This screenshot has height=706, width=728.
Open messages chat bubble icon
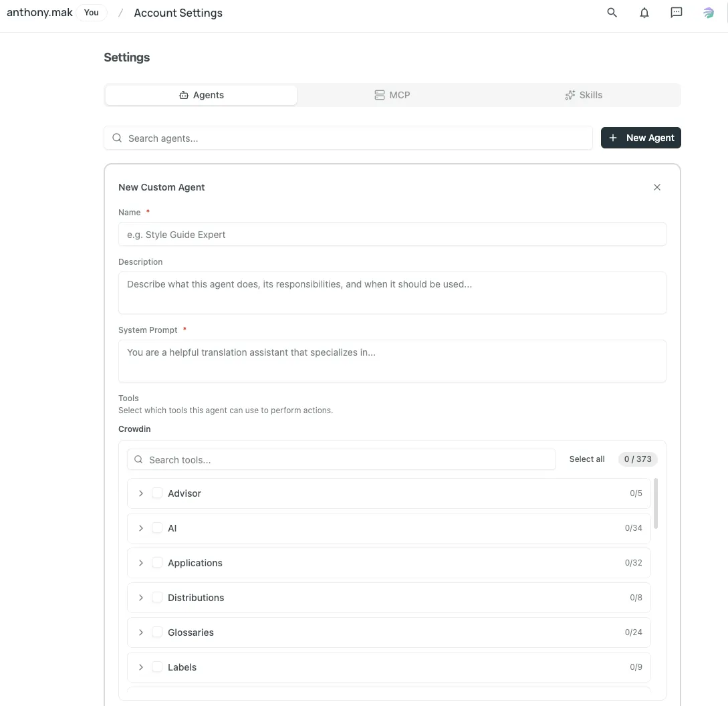(677, 13)
